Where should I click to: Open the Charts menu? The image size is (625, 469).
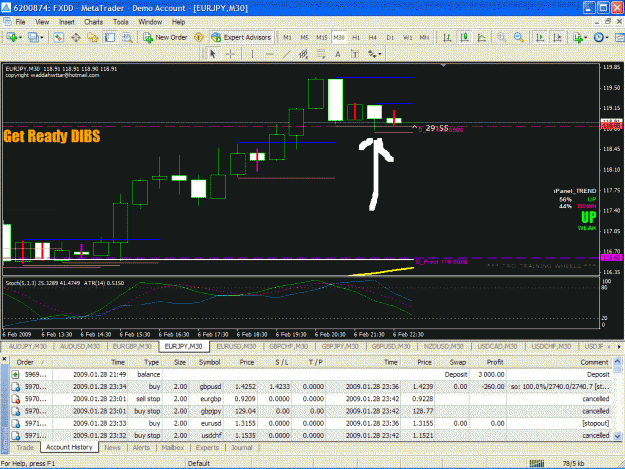pos(94,22)
